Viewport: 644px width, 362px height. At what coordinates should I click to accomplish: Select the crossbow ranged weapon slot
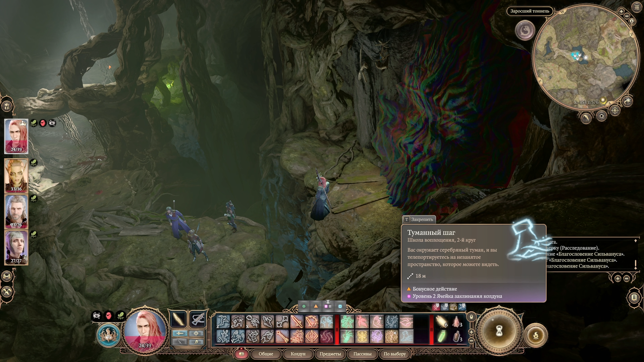198,319
